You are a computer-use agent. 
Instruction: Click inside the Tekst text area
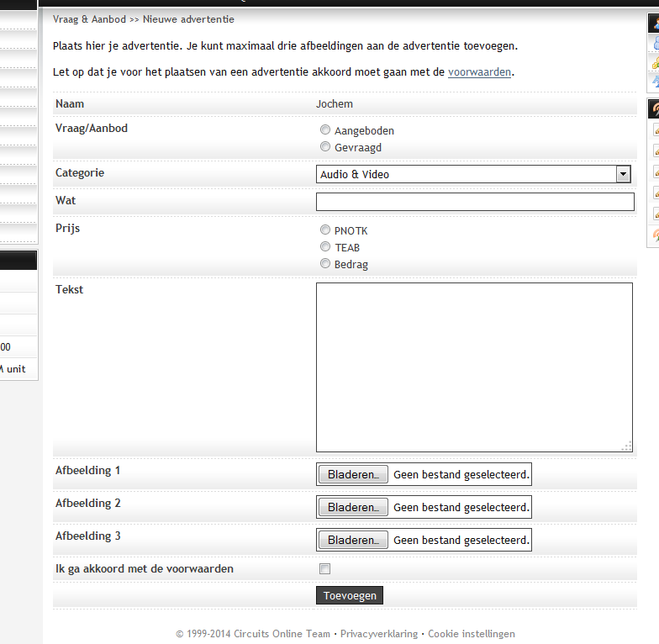474,367
